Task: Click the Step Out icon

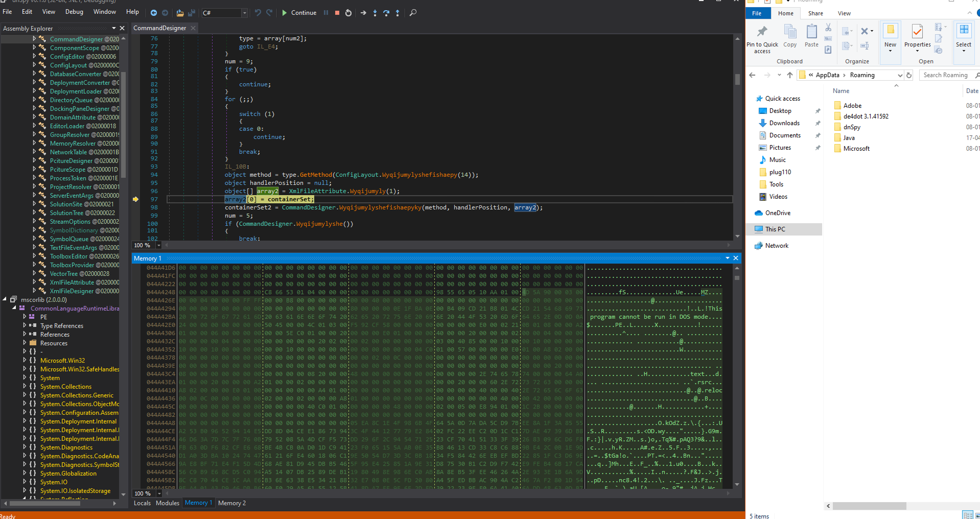Action: (398, 13)
